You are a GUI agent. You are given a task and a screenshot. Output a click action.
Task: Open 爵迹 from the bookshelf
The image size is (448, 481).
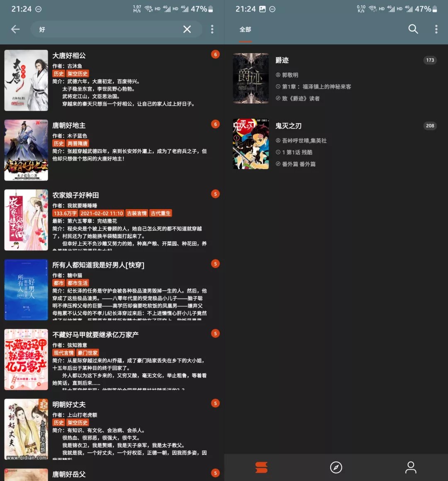[x=282, y=61]
